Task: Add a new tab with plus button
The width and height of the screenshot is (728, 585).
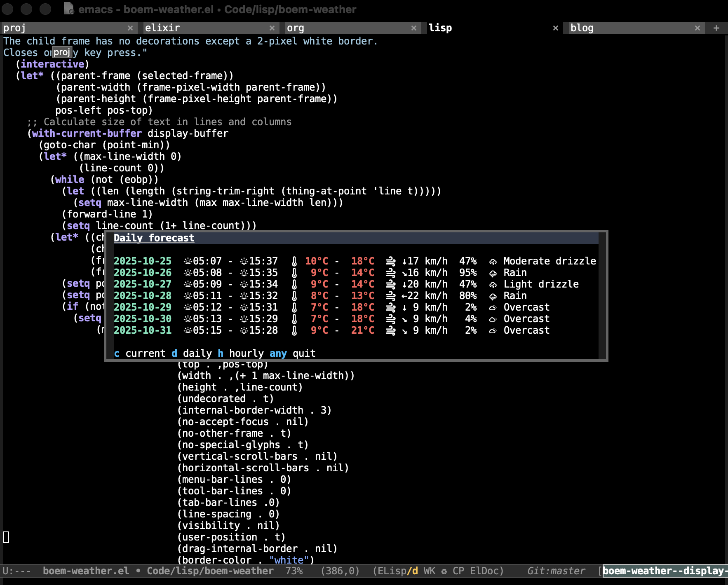Action: coord(716,28)
